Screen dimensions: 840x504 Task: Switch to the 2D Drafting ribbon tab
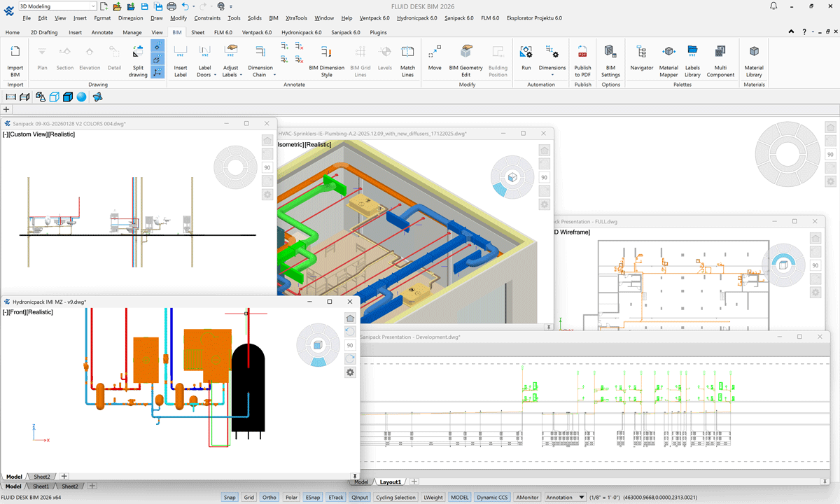point(44,32)
